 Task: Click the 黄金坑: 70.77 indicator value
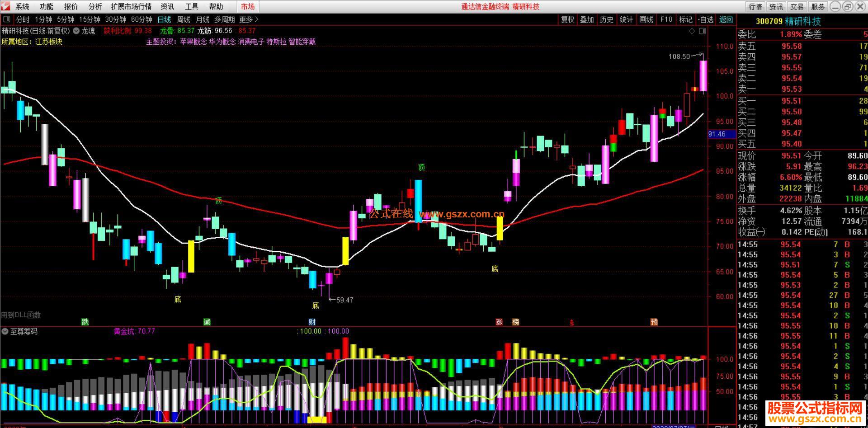[134, 331]
